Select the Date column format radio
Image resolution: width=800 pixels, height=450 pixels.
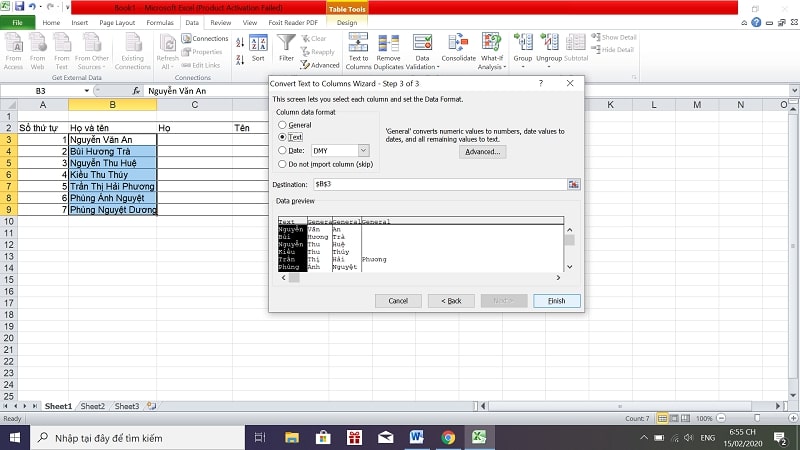click(x=282, y=151)
